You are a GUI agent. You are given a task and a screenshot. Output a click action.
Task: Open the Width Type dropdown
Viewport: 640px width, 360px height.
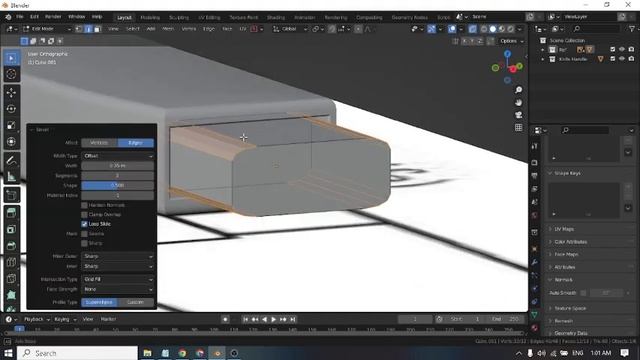pos(118,156)
